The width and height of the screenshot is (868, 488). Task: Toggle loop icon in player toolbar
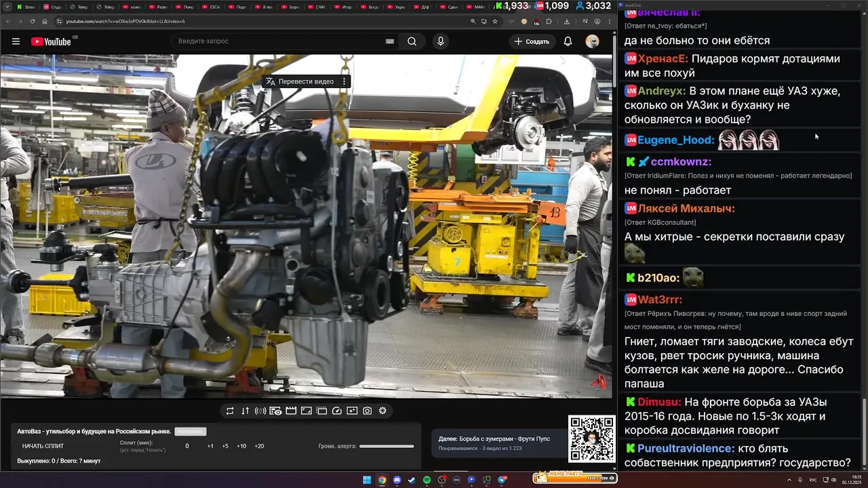click(230, 411)
